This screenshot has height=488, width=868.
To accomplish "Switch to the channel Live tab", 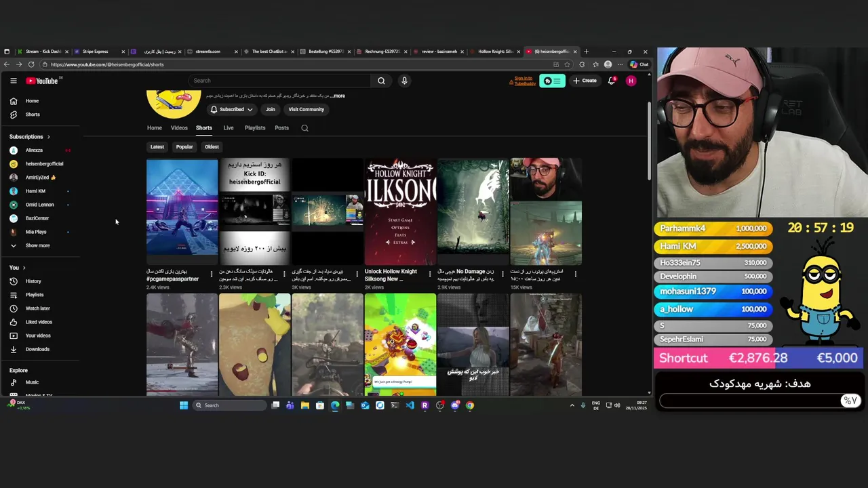I will (229, 128).
